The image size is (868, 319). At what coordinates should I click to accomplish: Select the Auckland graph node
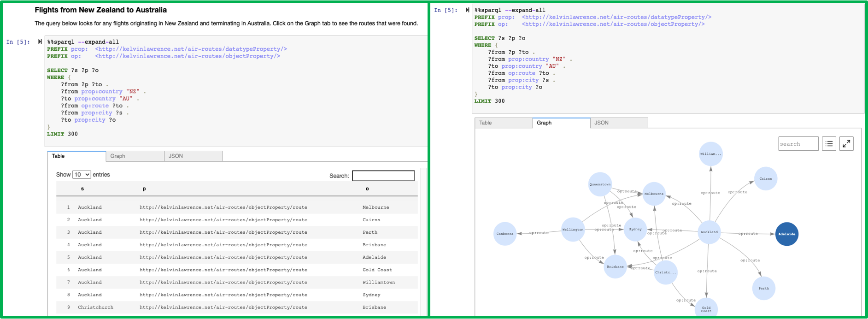709,232
